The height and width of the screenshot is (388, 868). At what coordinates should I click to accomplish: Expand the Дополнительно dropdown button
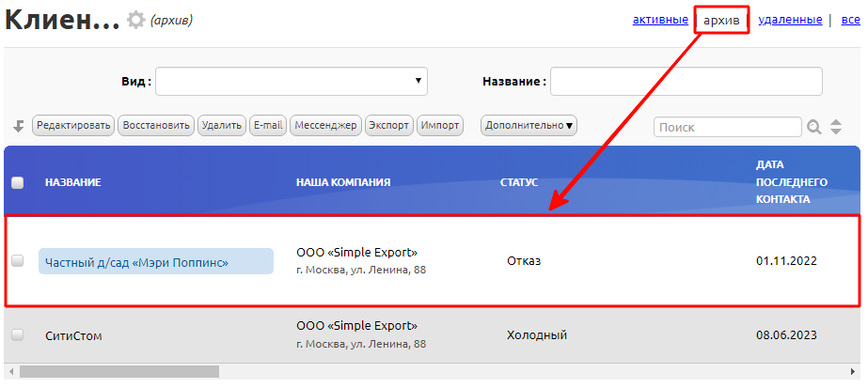pos(529,126)
